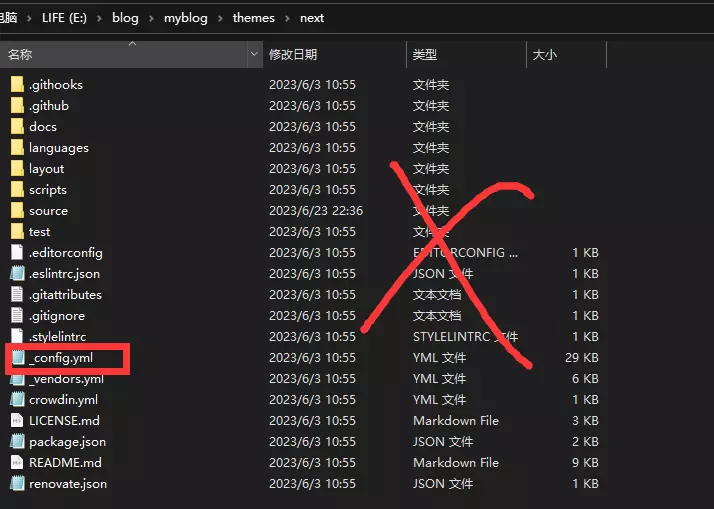
Task: Expand the chevron after 'blog' in path
Action: pyautogui.click(x=152, y=18)
